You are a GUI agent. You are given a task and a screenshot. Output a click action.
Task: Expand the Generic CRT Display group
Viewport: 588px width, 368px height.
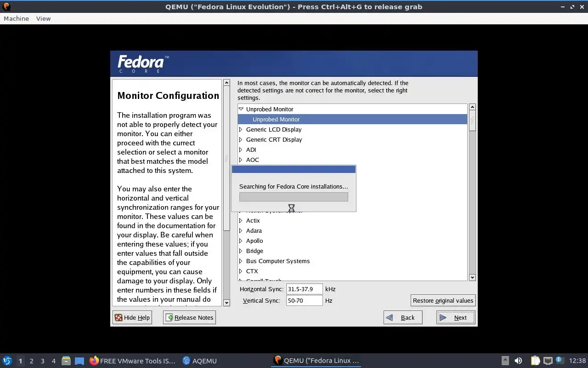[x=241, y=139]
